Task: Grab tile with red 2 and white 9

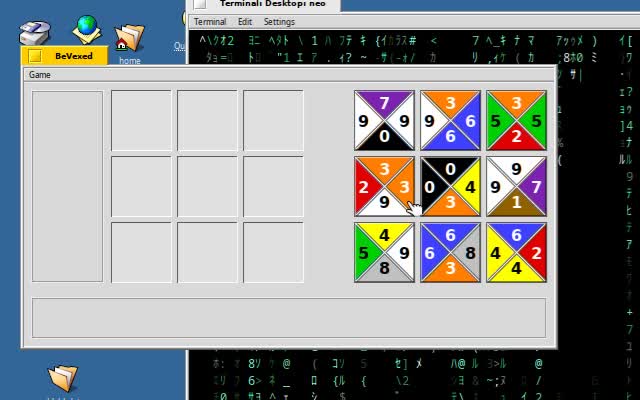Action: 384,187
